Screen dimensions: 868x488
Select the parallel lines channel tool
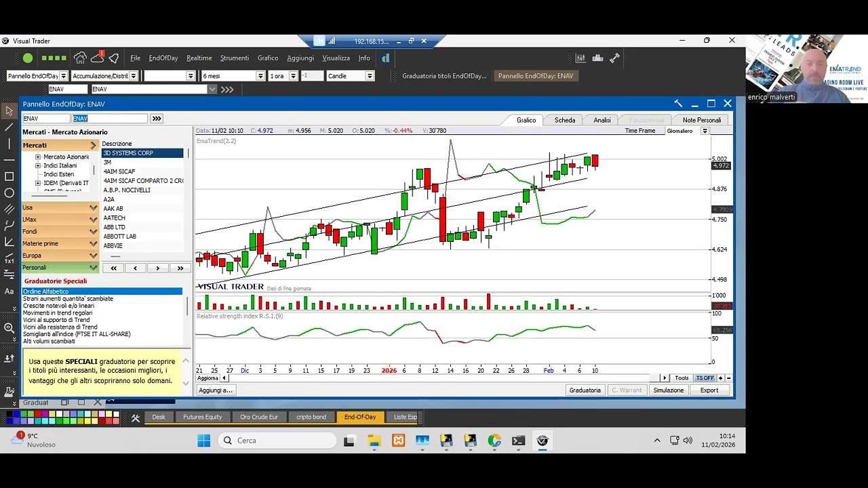[x=9, y=209]
